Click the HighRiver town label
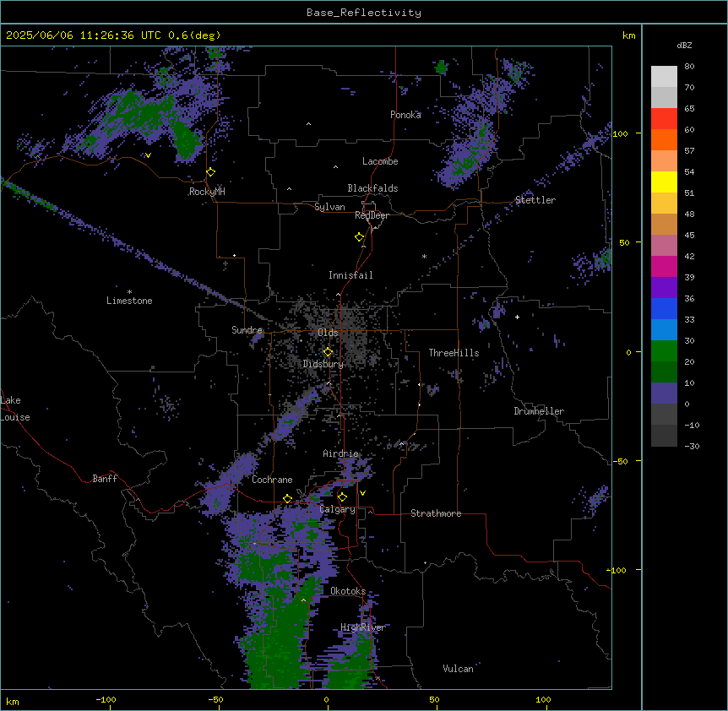 (363, 627)
